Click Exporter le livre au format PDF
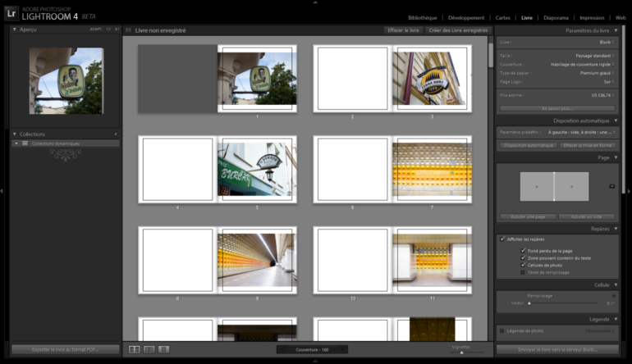Image resolution: width=632 pixels, height=364 pixels. coord(64,349)
